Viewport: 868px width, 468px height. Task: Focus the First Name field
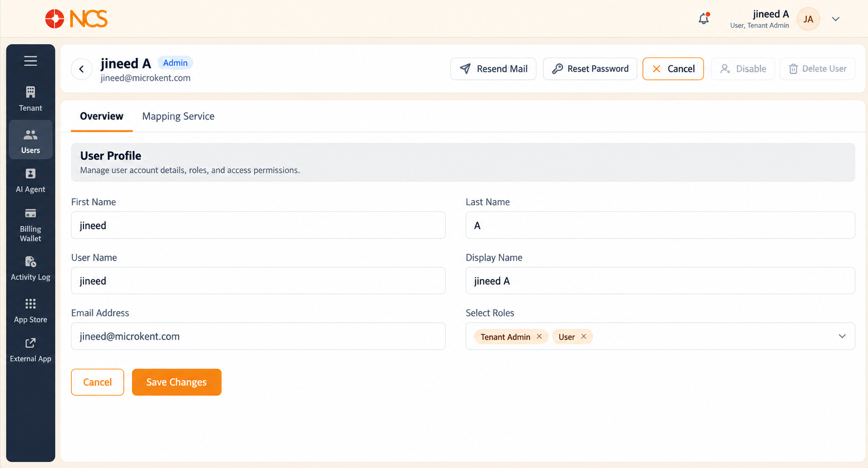(x=258, y=225)
